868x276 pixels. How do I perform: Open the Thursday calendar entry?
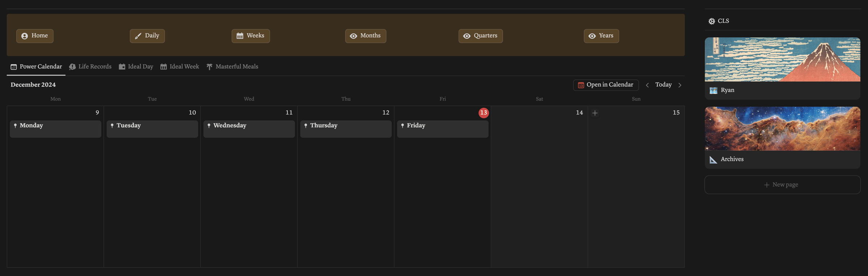pyautogui.click(x=346, y=129)
